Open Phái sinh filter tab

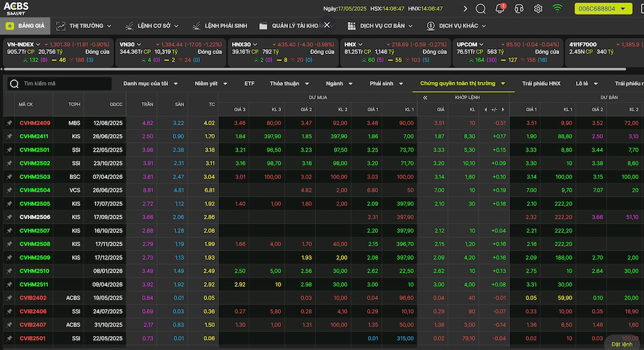coord(386,84)
